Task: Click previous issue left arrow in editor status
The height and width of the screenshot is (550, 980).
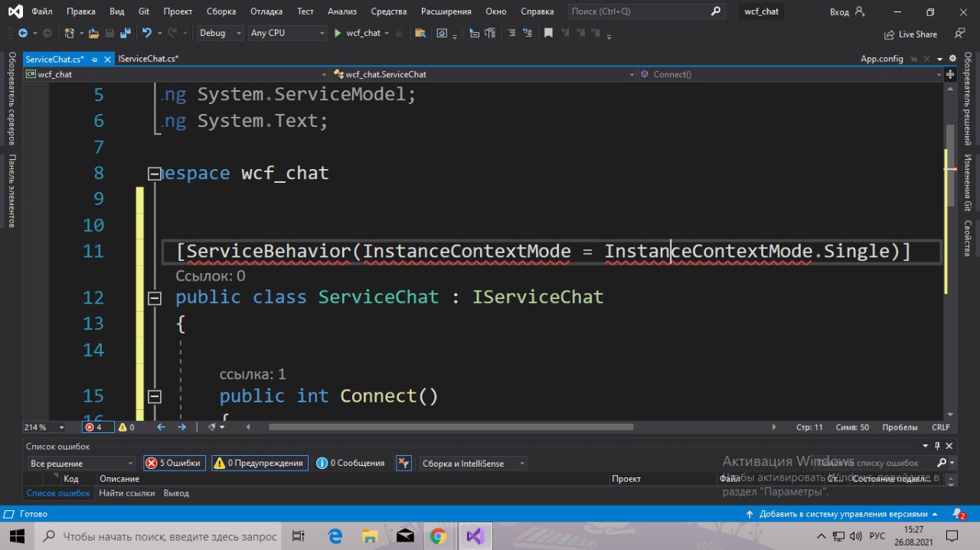Action: coord(161,427)
